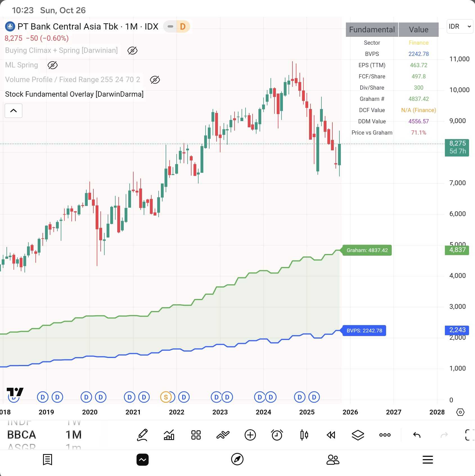Select the drawing pencil tool
The width and height of the screenshot is (475, 476).
pos(142,435)
